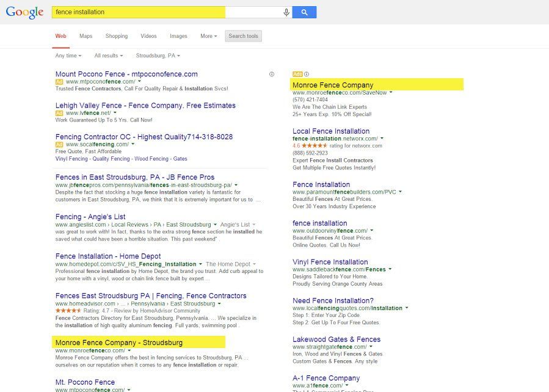Image resolution: width=549 pixels, height=392 pixels.
Task: Open Local Fence Installation networx ad
Action: coord(331,131)
